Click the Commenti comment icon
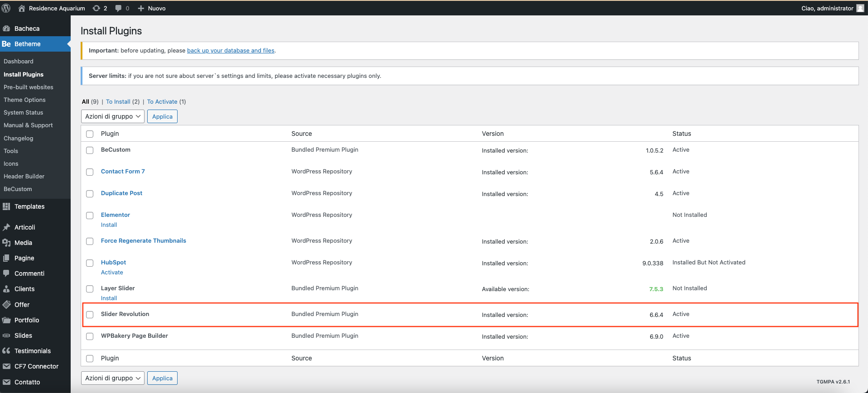The width and height of the screenshot is (868, 393). pos(6,273)
